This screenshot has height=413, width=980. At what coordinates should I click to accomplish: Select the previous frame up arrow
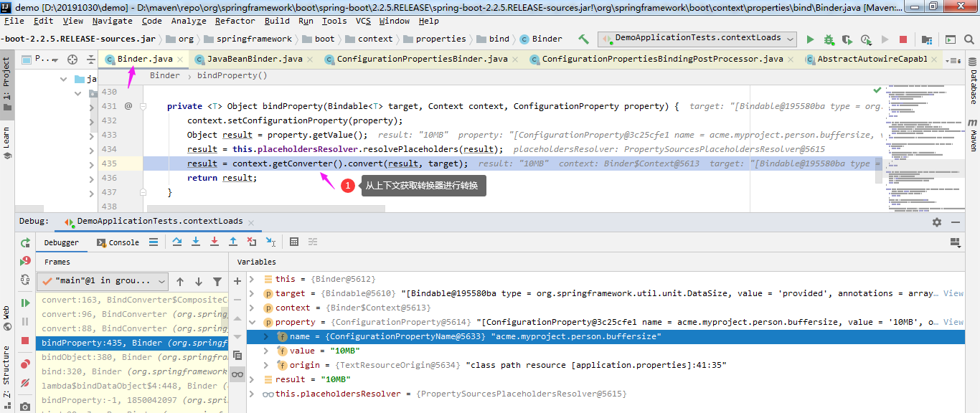pos(180,282)
